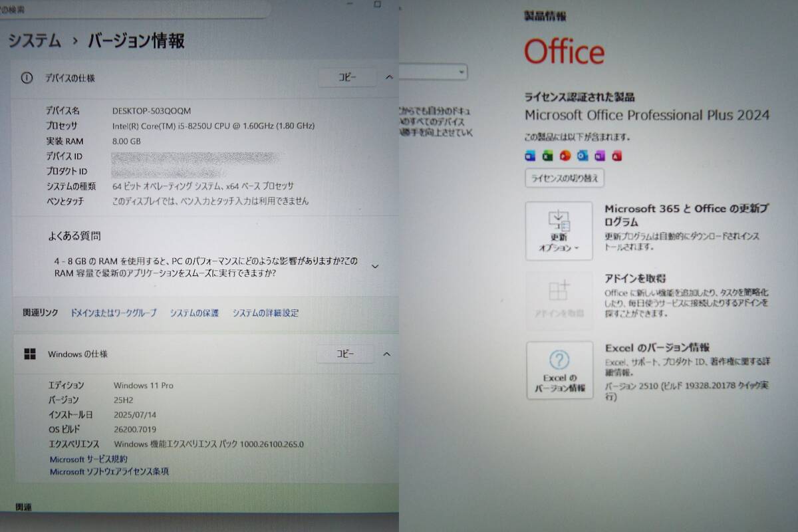Image resolution: width=798 pixels, height=532 pixels.
Task: Click the Outlook icon under included products
Action: [x=583, y=156]
